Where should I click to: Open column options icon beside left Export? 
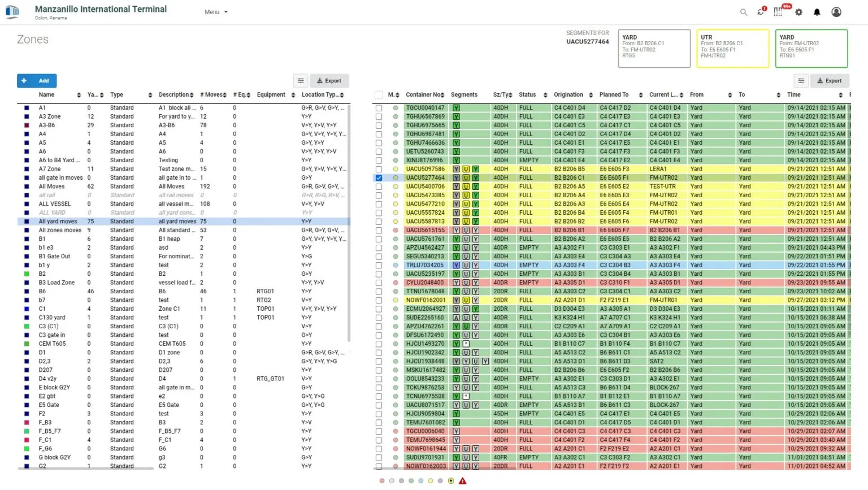pos(301,81)
